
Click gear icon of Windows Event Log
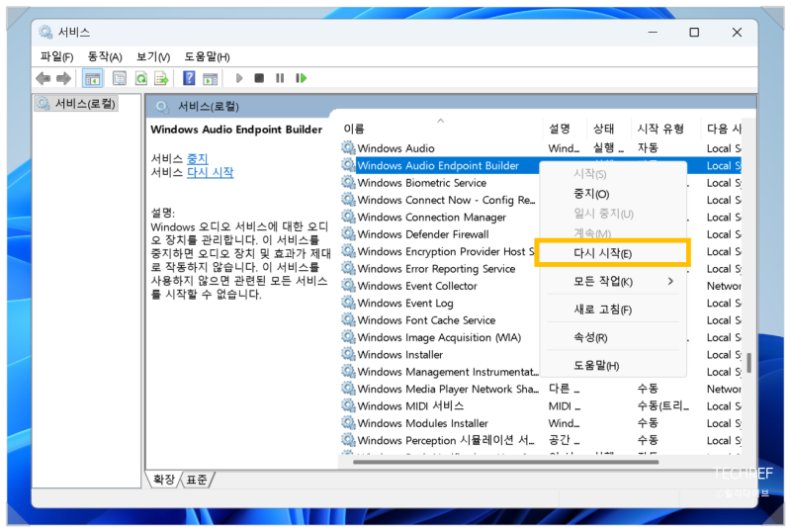tap(348, 302)
